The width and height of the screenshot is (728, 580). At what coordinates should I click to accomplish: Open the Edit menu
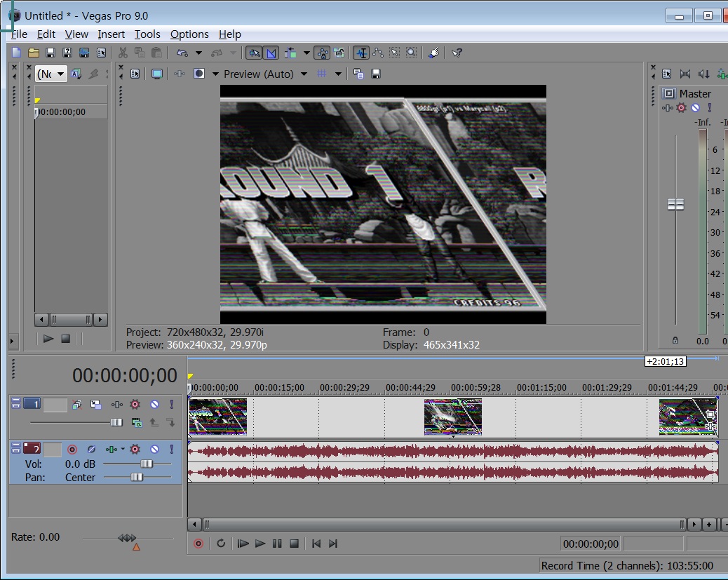tap(46, 34)
